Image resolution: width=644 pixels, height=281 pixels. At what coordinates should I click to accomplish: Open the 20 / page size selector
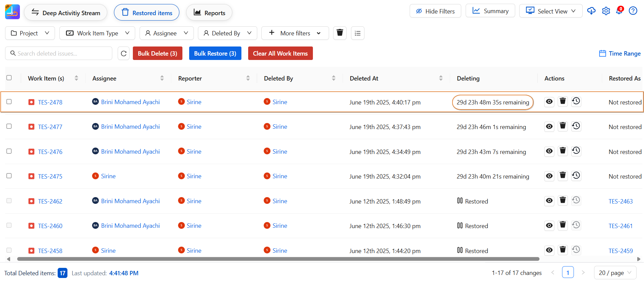tap(615, 273)
